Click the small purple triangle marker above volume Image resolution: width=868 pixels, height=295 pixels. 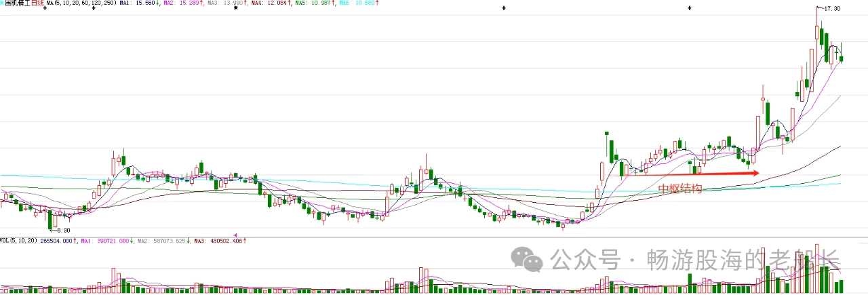pyautogui.click(x=235, y=235)
